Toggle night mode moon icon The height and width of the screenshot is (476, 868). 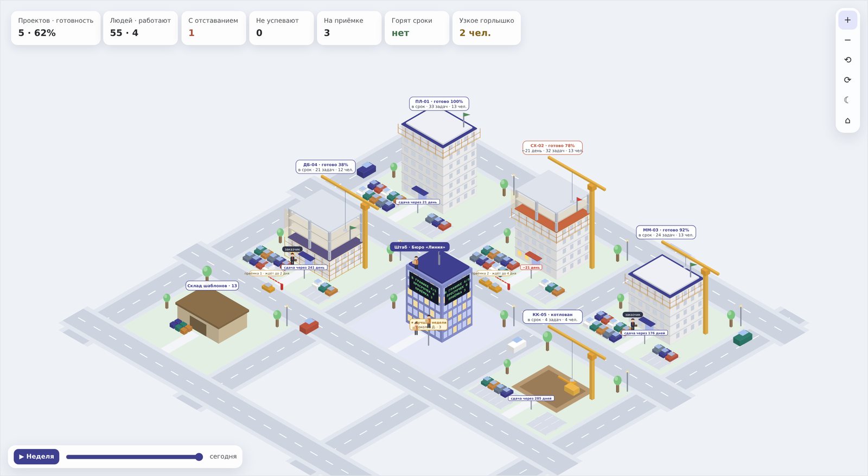pos(847,100)
